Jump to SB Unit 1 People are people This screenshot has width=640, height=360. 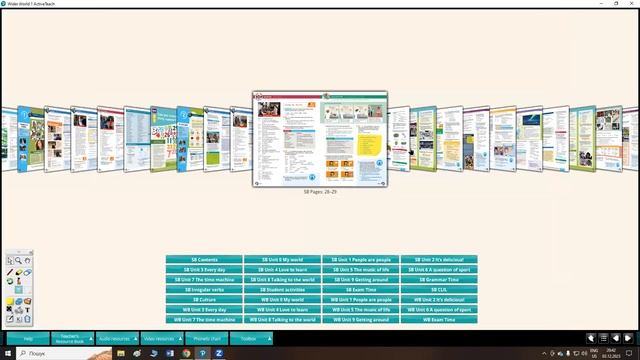(361, 260)
